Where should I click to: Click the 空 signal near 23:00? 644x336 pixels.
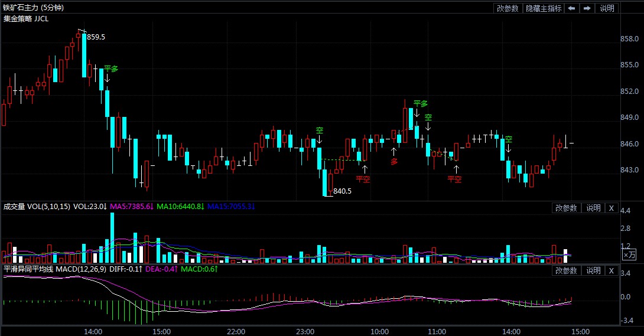(x=319, y=131)
